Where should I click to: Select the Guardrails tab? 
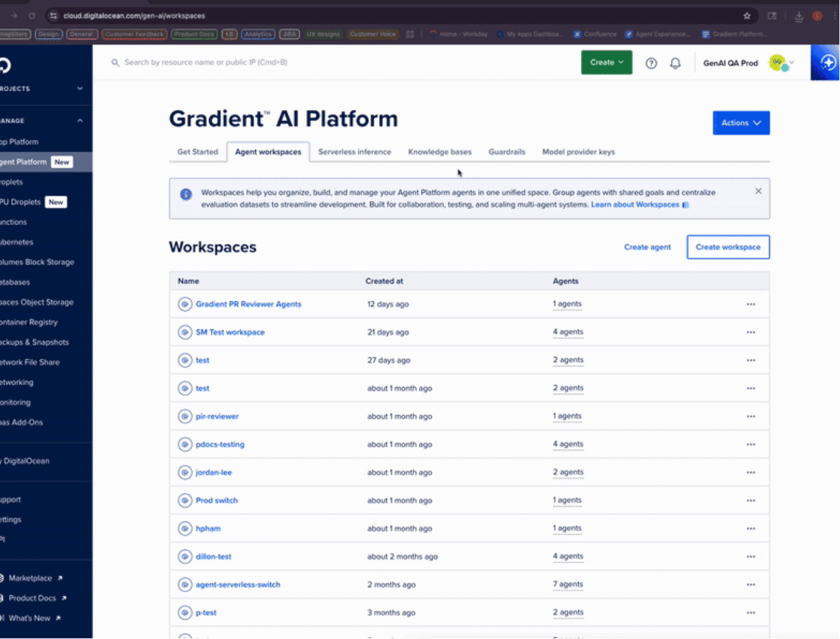coord(507,152)
